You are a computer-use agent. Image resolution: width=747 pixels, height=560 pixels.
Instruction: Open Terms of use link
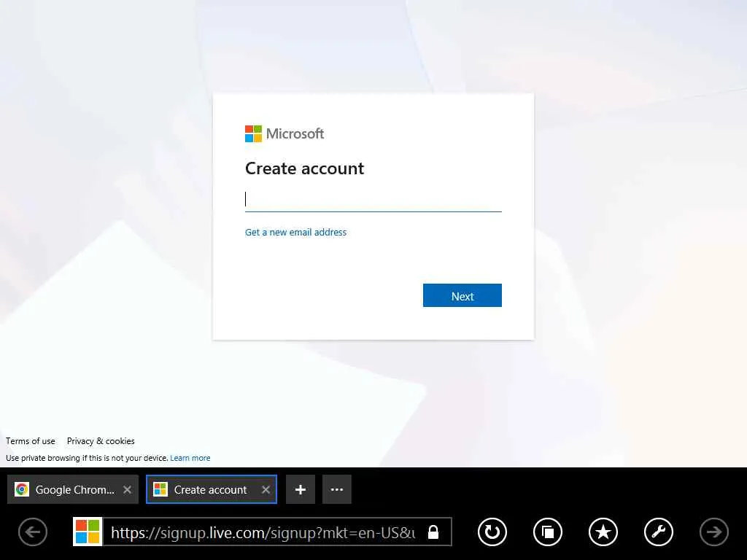(x=31, y=441)
